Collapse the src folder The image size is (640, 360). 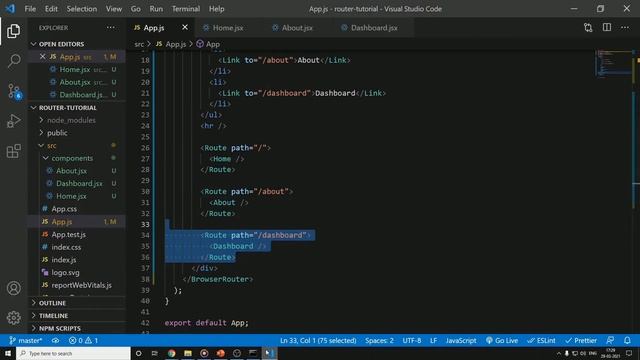point(51,145)
